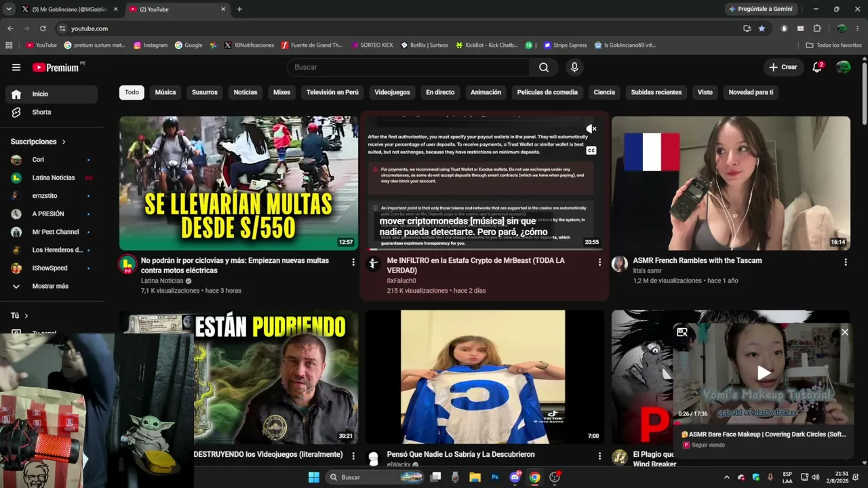Viewport: 868px width, 488px height.
Task: Open the YouTube hamburger guide menu
Action: click(x=16, y=67)
